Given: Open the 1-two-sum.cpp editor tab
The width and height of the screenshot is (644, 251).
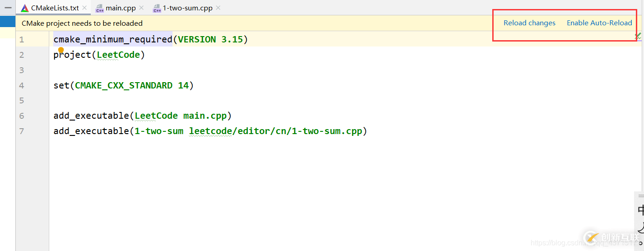Looking at the screenshot, I should click(187, 8).
